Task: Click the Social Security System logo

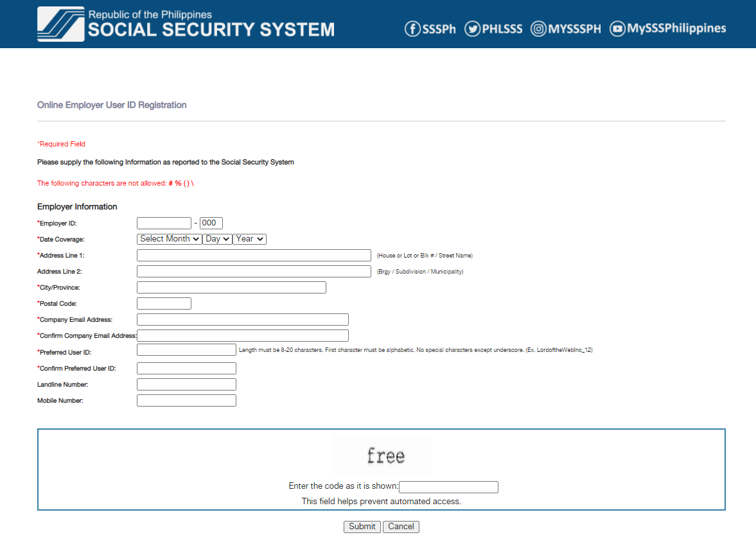Action: [61, 24]
